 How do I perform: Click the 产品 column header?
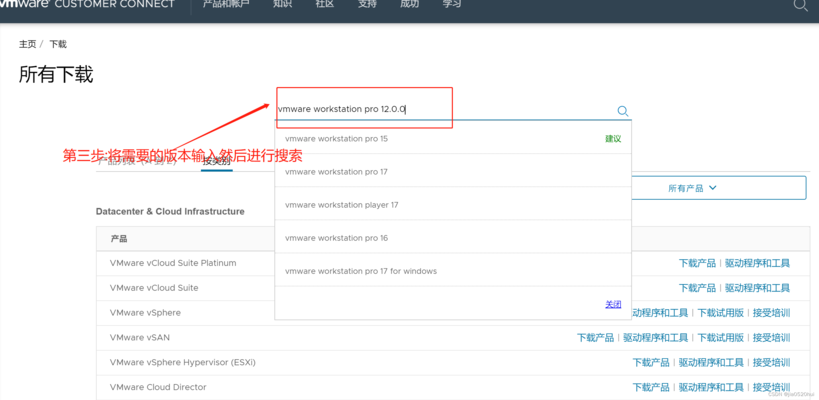119,239
